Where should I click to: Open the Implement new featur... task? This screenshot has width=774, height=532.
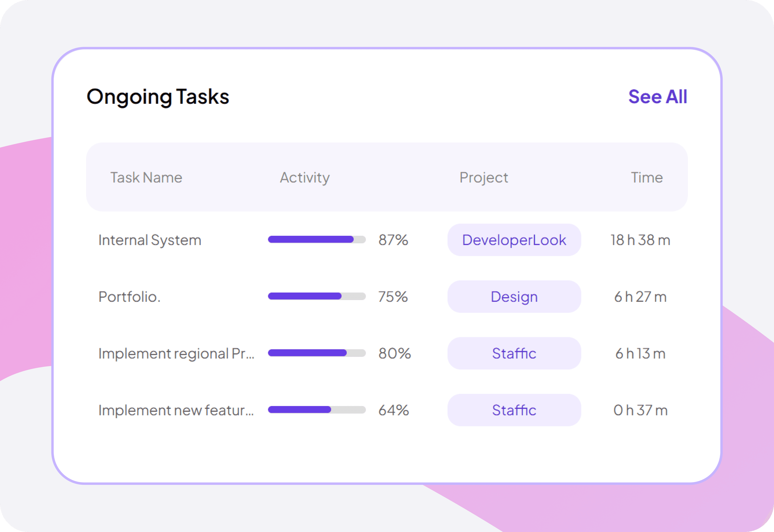click(x=176, y=410)
